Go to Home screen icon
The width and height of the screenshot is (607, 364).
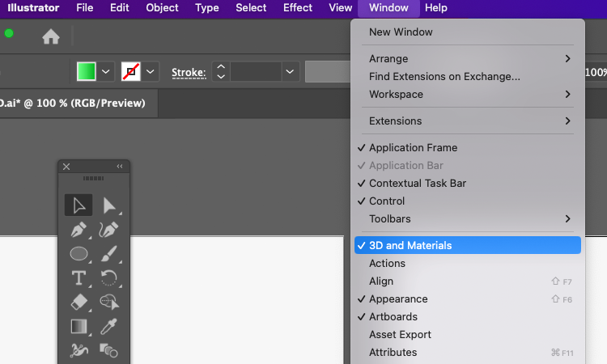[x=51, y=36]
